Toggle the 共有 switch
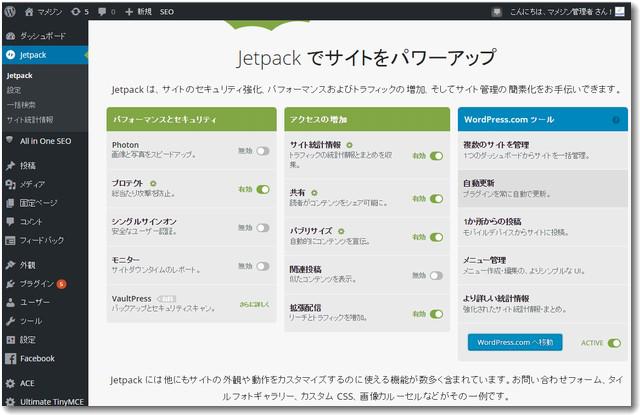The height and width of the screenshot is (415, 640). (x=436, y=199)
